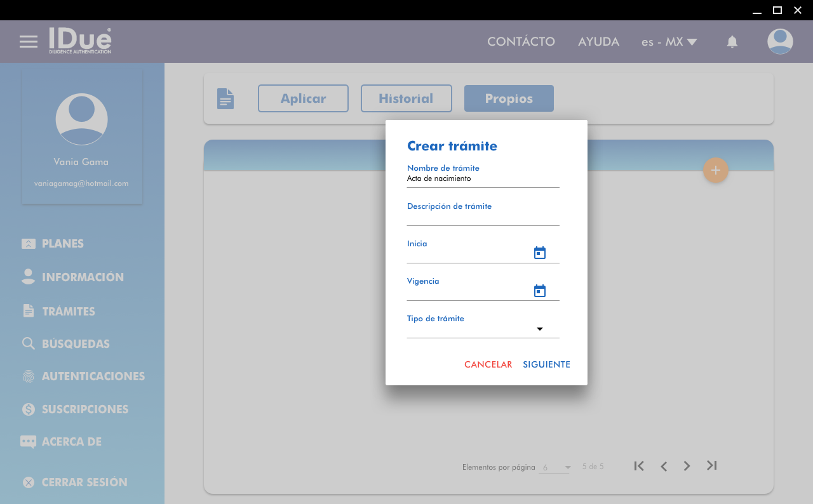Open calendar picker for Inicia field
Image resolution: width=813 pixels, height=504 pixels.
540,253
